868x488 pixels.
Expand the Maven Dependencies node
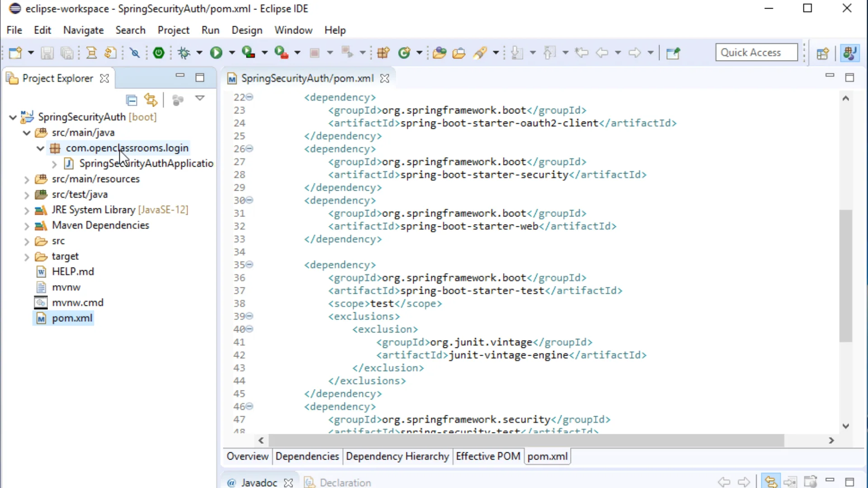point(27,225)
